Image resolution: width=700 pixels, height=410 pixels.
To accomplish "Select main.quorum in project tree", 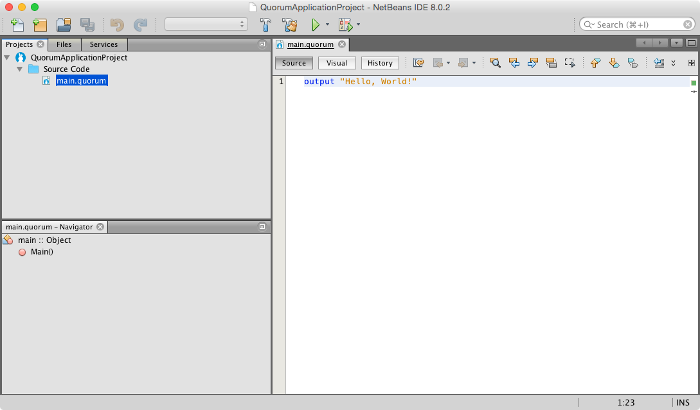I will point(81,81).
